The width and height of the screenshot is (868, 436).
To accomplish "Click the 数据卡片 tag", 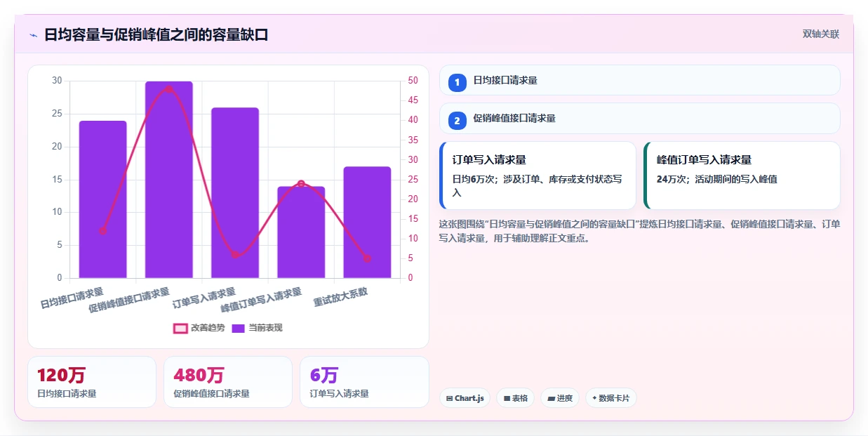I will pyautogui.click(x=610, y=398).
